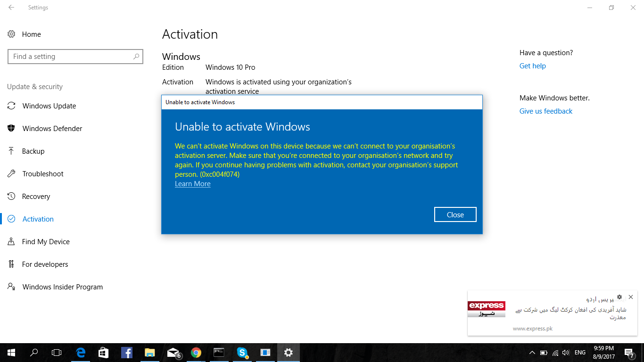The image size is (644, 362).
Task: Click the Find a setting search box
Action: pyautogui.click(x=75, y=57)
